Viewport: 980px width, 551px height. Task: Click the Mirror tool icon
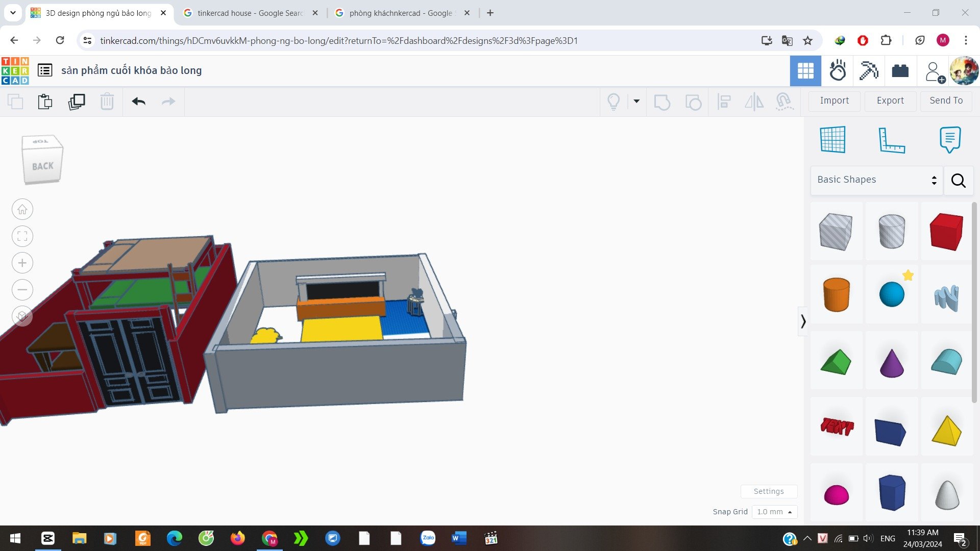(x=754, y=102)
